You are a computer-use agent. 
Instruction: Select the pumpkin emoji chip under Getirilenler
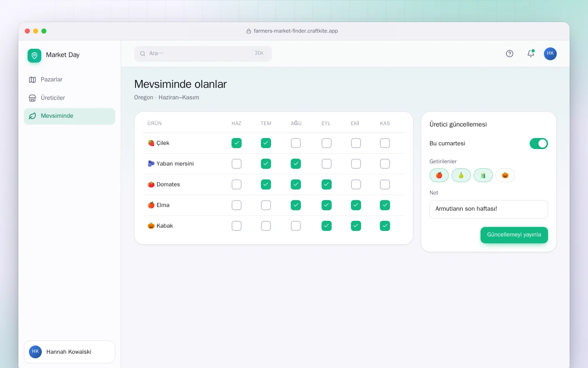[505, 175]
